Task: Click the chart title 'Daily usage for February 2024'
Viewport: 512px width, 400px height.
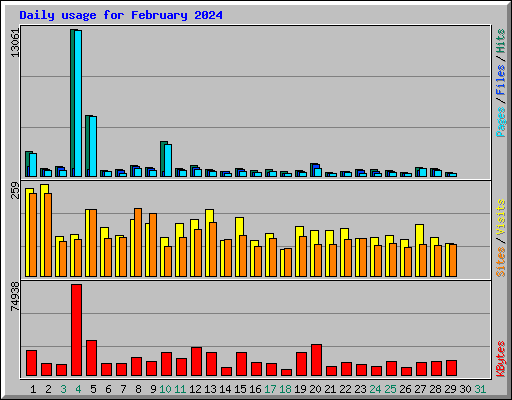Action: pyautogui.click(x=121, y=15)
